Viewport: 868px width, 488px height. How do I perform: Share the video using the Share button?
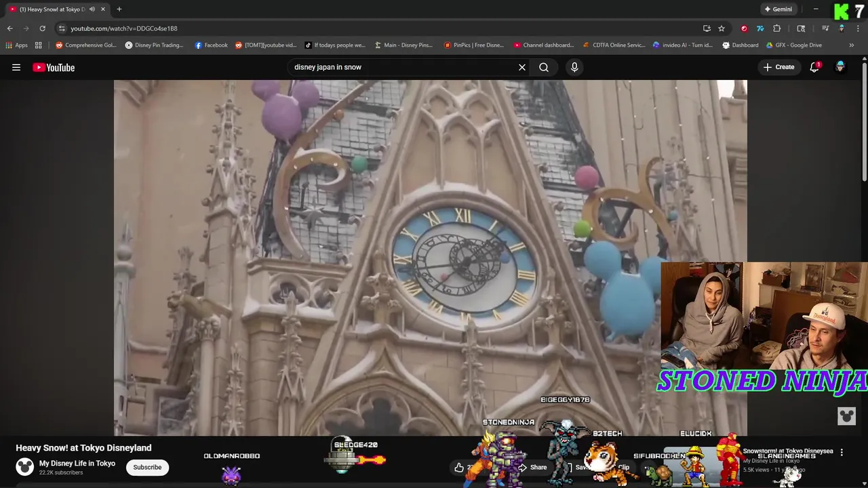tap(532, 467)
